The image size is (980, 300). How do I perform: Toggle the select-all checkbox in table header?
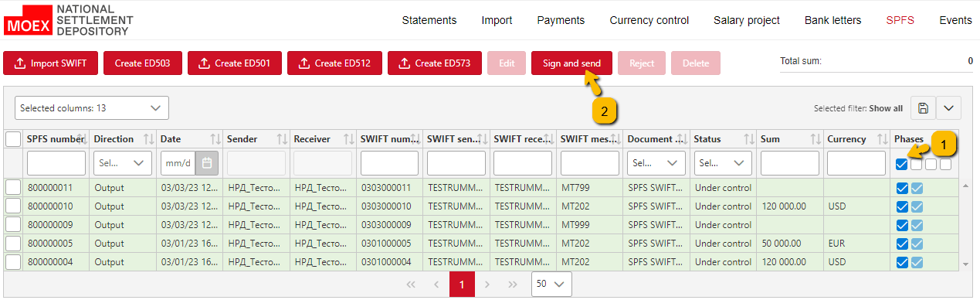(13, 139)
